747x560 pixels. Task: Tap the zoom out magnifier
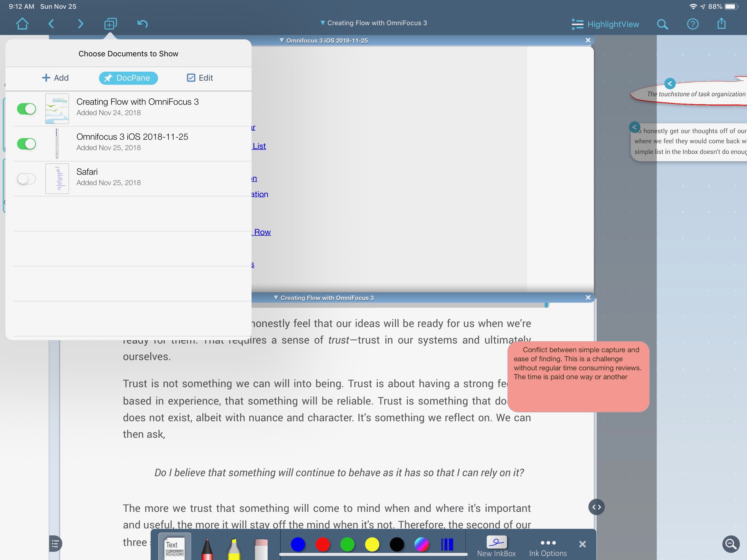(731, 544)
